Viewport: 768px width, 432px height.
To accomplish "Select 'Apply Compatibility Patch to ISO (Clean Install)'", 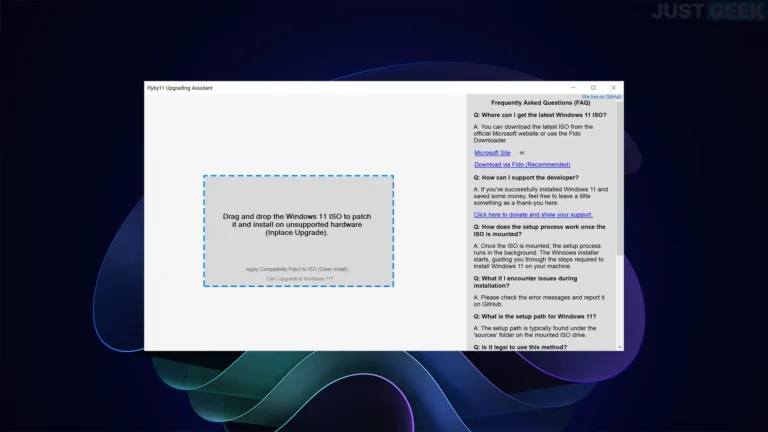I will 297,269.
